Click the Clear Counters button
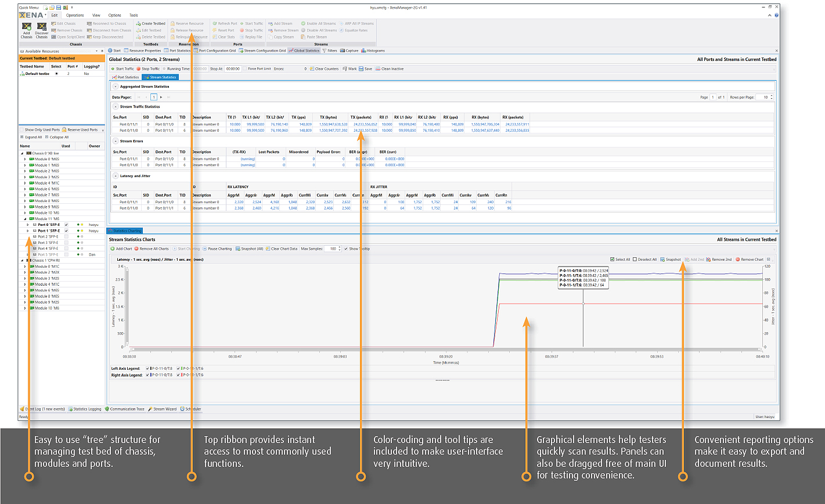This screenshot has width=825, height=504. pos(324,69)
